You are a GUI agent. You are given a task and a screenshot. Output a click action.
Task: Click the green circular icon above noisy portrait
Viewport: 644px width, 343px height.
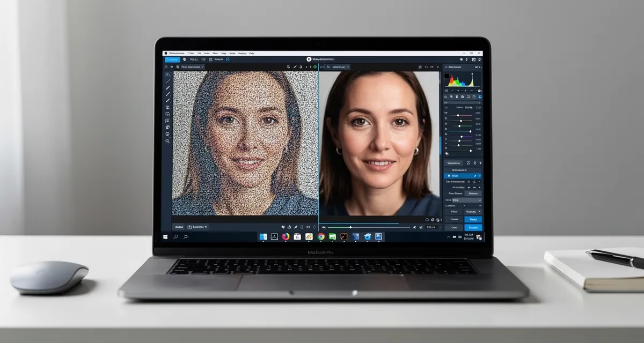point(315,67)
